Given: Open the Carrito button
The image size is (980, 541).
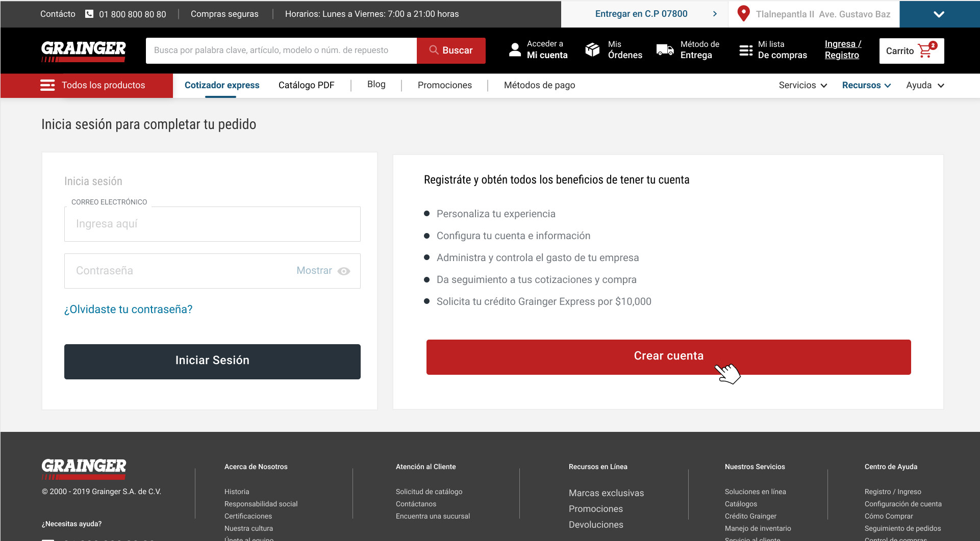Looking at the screenshot, I should point(912,50).
